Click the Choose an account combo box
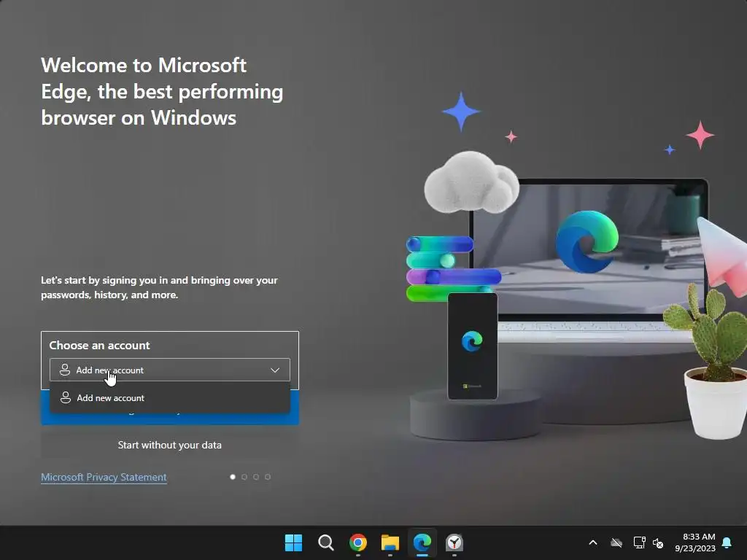747x560 pixels. (x=169, y=370)
